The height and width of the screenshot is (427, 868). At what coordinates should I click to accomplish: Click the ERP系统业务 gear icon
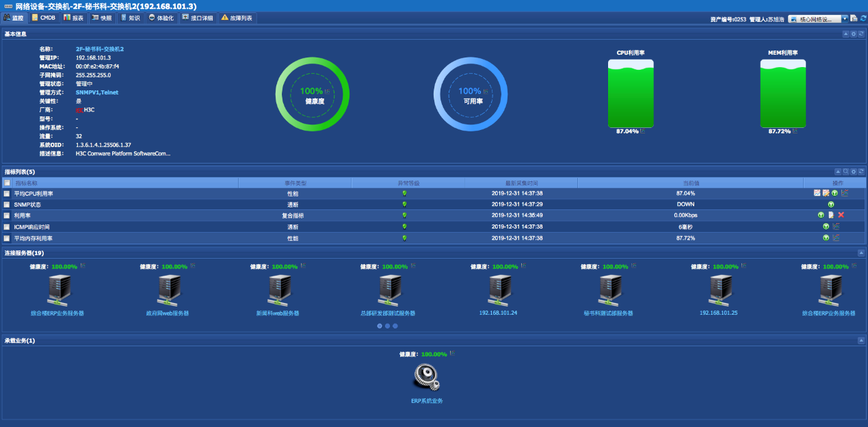426,377
